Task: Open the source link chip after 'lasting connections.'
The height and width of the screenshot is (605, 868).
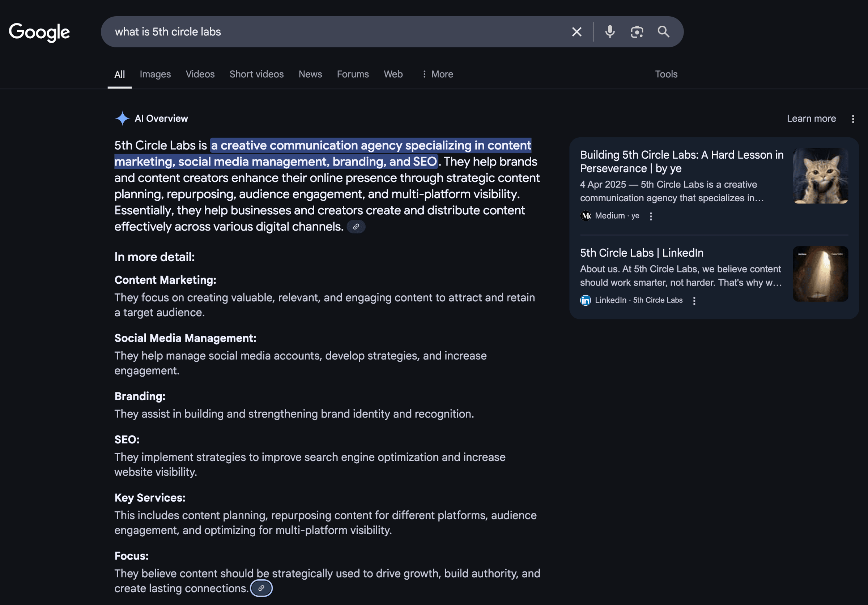Action: [x=261, y=588]
